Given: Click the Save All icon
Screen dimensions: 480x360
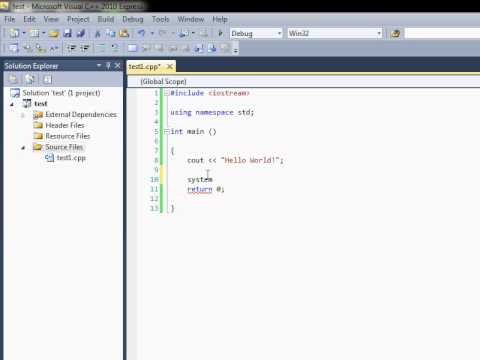Looking at the screenshot, I should coord(81,33).
